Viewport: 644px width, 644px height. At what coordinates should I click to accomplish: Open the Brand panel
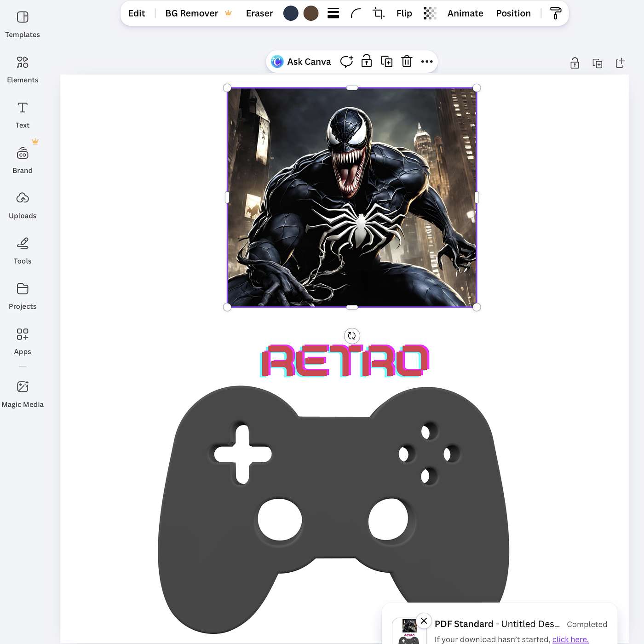(23, 161)
